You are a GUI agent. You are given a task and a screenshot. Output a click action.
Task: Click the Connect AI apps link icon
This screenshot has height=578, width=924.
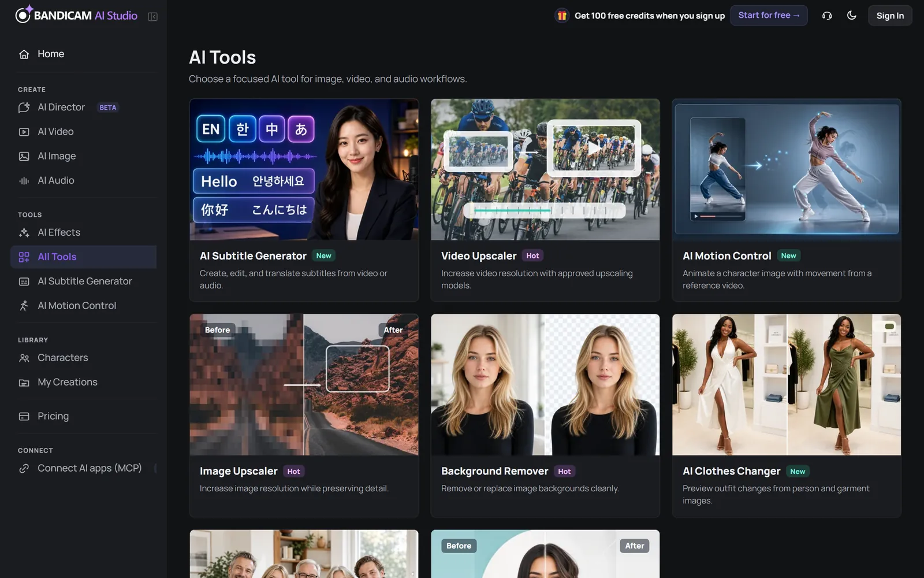coord(24,469)
